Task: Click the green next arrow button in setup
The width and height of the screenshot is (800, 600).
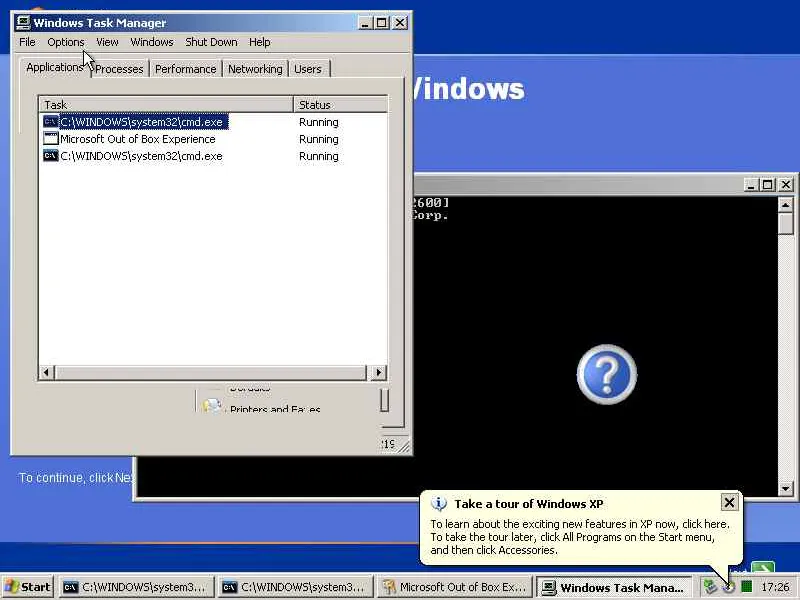Action: [x=763, y=566]
